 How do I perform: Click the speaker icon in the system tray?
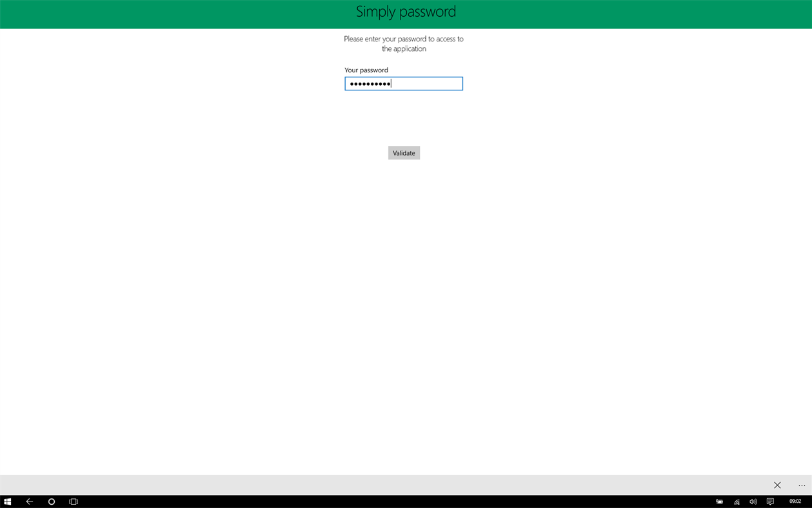(x=753, y=501)
